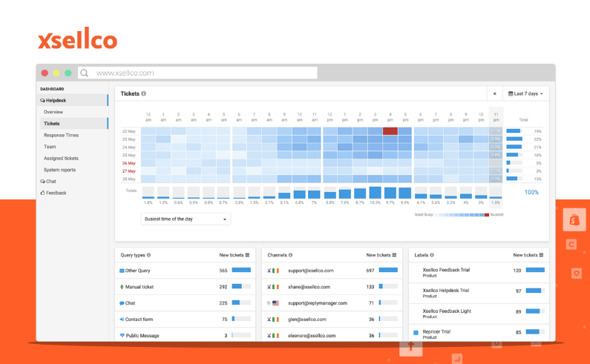Viewport: 590px width, 364px height.
Task: Click the Xsellco Feedback Light label
Action: (447, 311)
